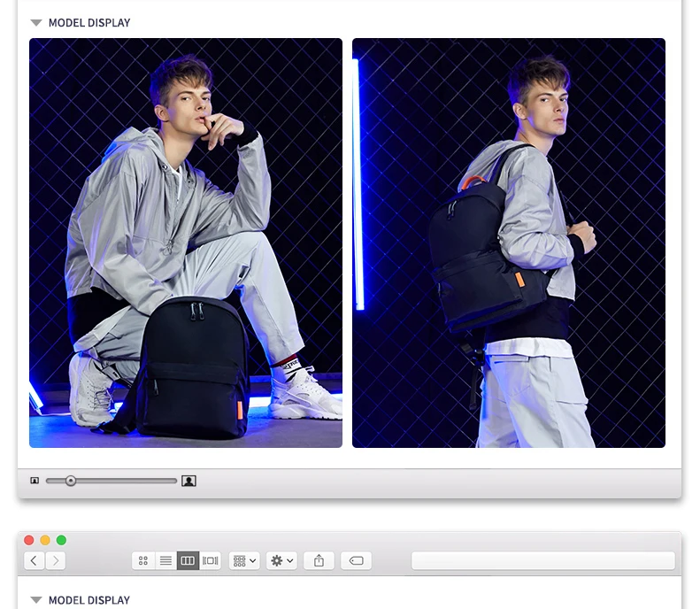Select the column view button
Screen dimensions: 700x609
188,560
